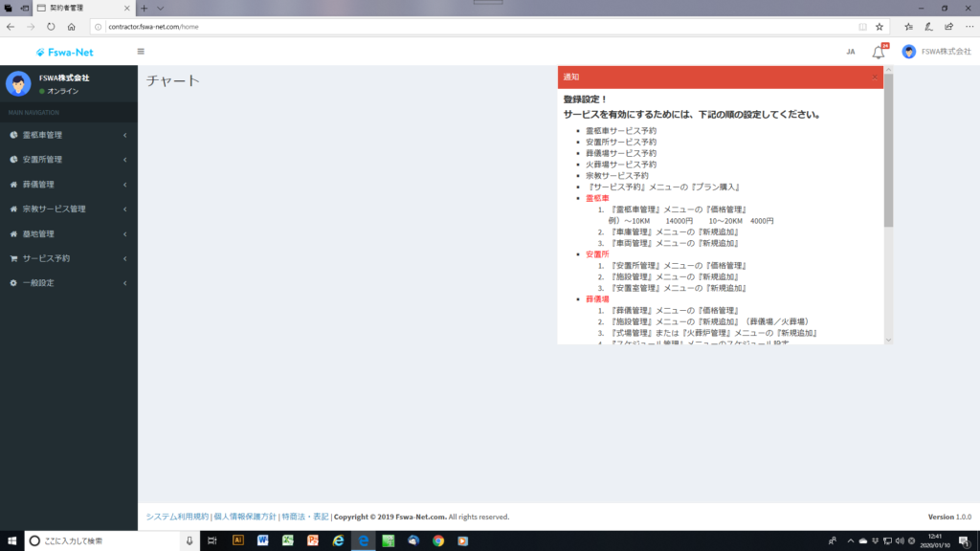Open the browser settings ellipsis menu
This screenshot has width=980, height=551.
pos(969,27)
